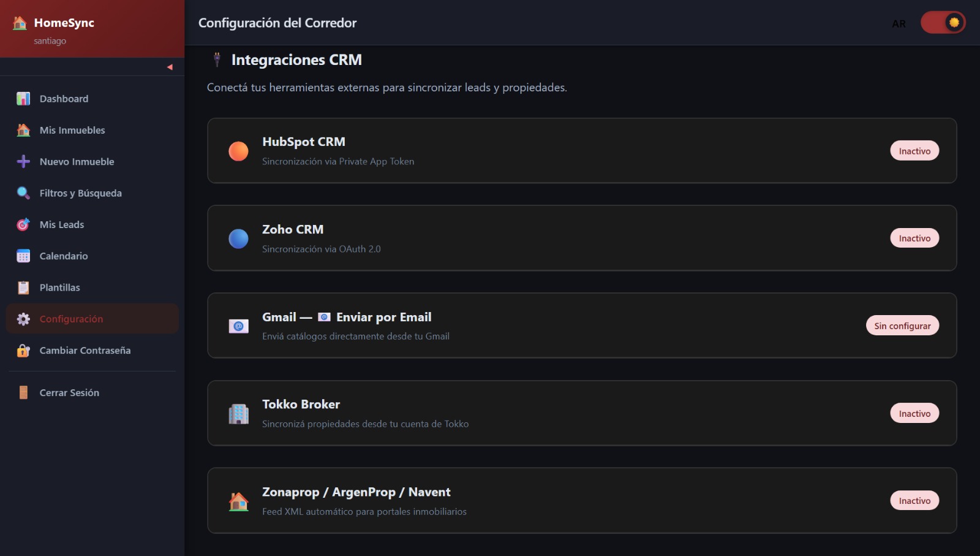Image resolution: width=980 pixels, height=556 pixels.
Task: Click the orange HubSpot color circle
Action: coord(238,151)
